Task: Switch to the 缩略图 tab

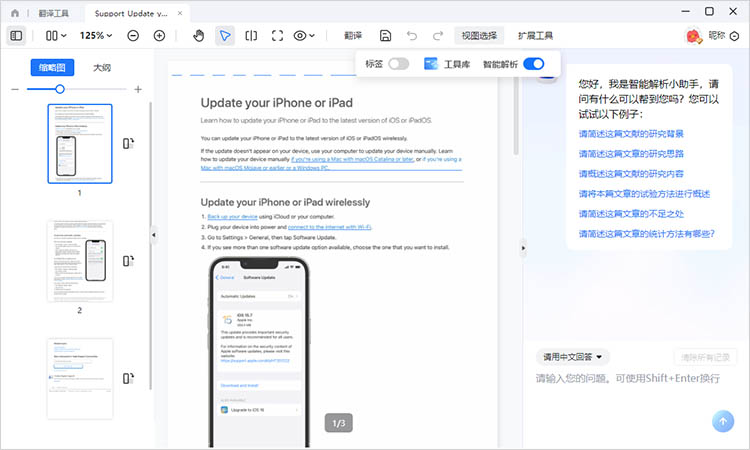Action: 52,67
